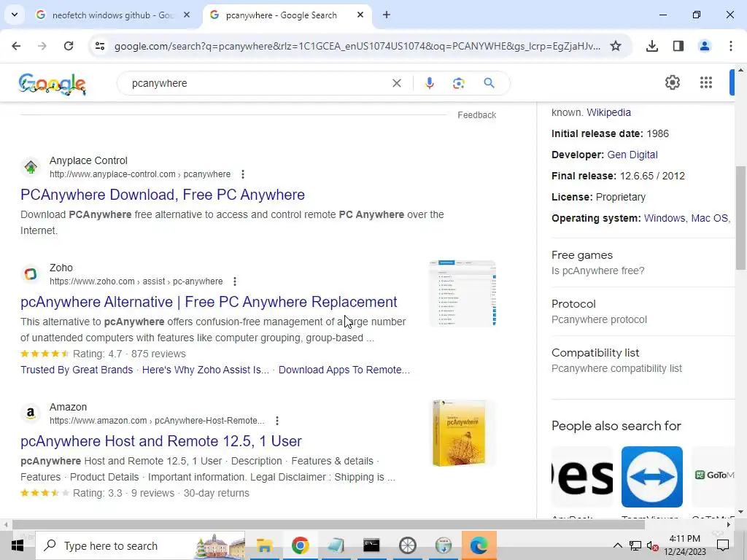Click the Feedback link
The height and width of the screenshot is (560, 747).
[x=477, y=115]
